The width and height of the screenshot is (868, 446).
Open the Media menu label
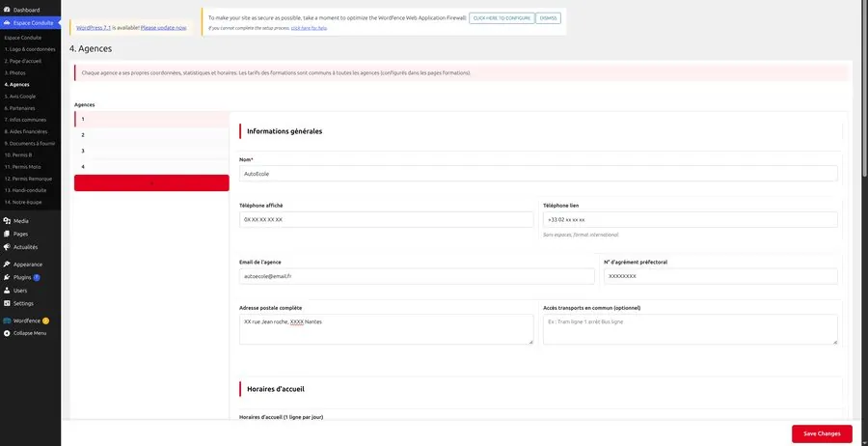tap(21, 220)
